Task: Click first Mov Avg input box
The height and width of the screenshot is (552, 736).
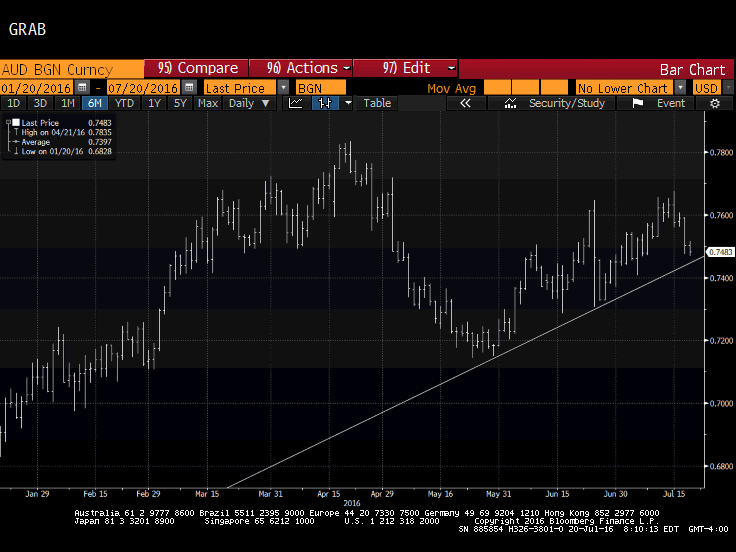Action: pos(497,88)
